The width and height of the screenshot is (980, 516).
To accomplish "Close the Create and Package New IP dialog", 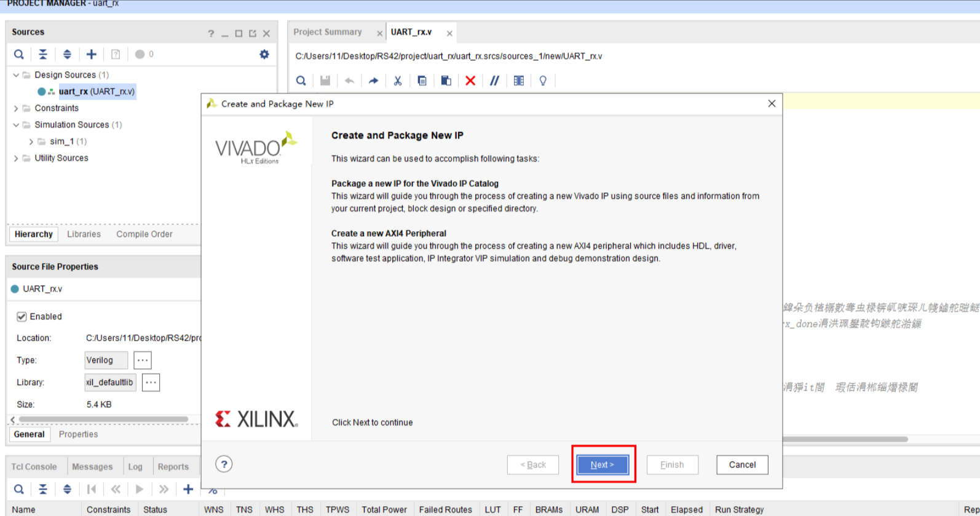I will pyautogui.click(x=772, y=103).
